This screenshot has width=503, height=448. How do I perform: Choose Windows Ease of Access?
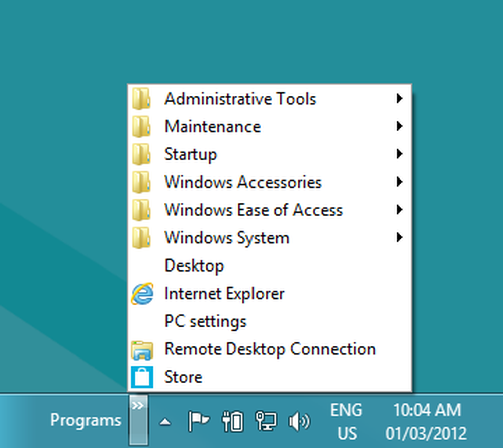pyautogui.click(x=270, y=210)
